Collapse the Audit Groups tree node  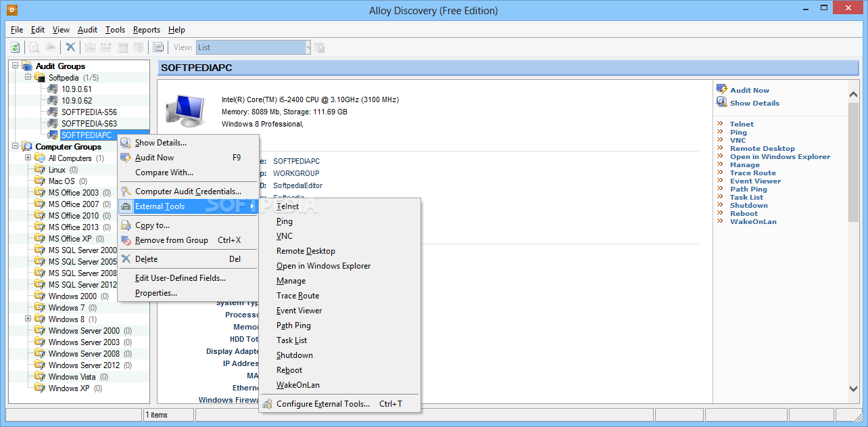pyautogui.click(x=16, y=66)
